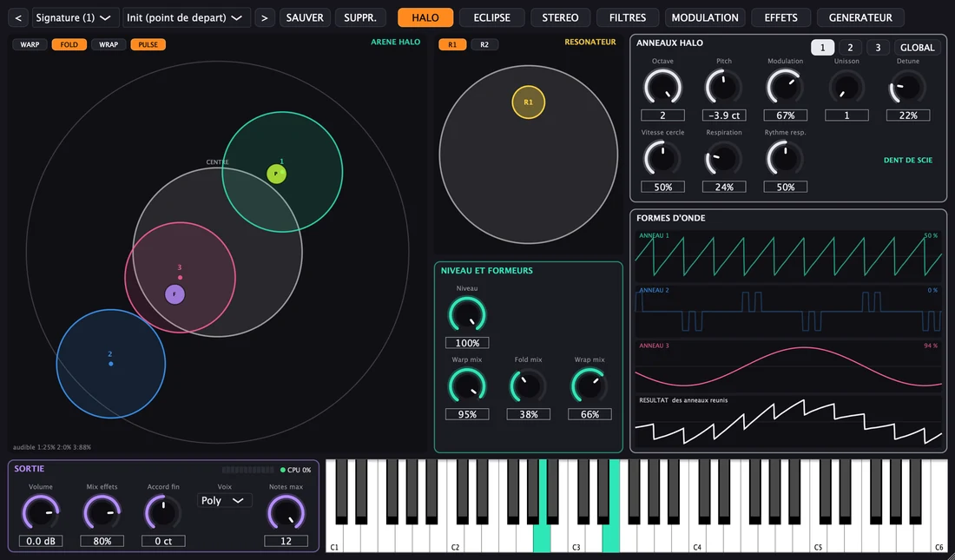Click the green CPU status indicator
Screen dimensions: 955x560
(283, 470)
